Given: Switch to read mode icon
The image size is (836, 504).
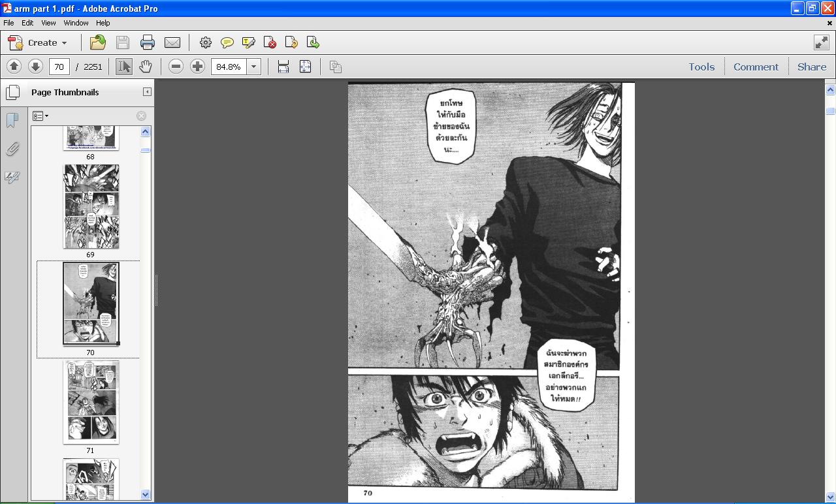Looking at the screenshot, I should tap(822, 42).
